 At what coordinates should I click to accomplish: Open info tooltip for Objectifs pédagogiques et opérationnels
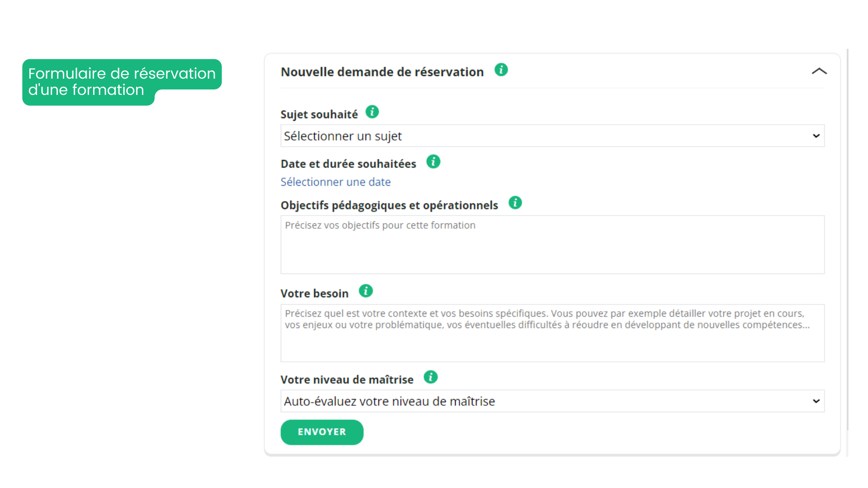point(515,203)
